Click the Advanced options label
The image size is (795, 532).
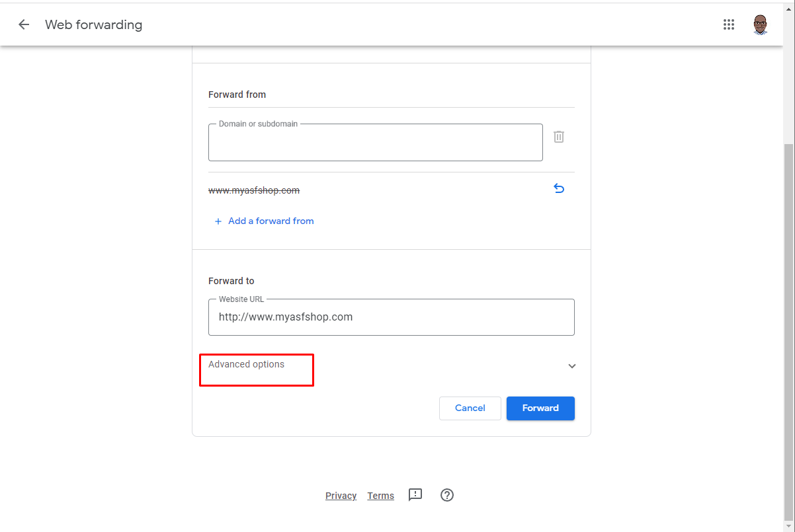(246, 364)
